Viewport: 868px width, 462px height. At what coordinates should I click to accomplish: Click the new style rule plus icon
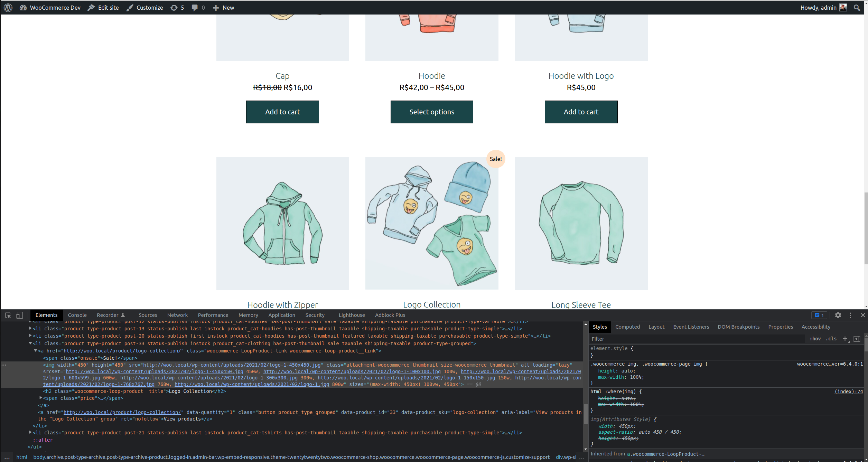846,339
